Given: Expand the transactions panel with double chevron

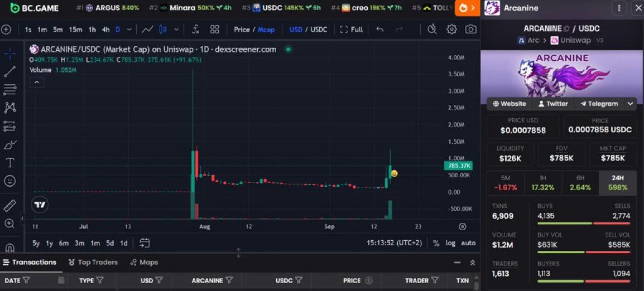Looking at the screenshot, I should coord(473,263).
